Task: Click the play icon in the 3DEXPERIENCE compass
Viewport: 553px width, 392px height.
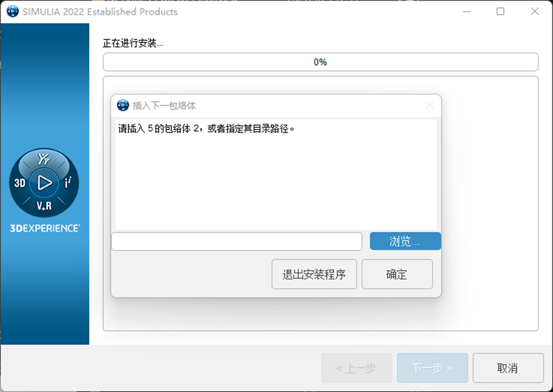Action: coord(44,183)
